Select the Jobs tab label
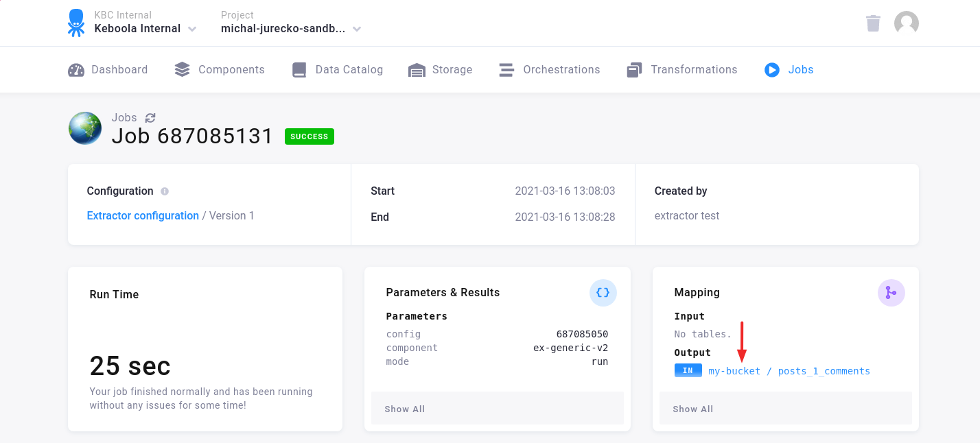This screenshot has height=443, width=980. point(801,70)
